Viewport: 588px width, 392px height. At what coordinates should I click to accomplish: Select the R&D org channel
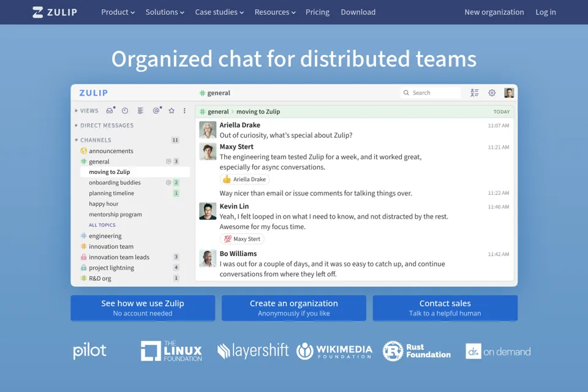(100, 278)
